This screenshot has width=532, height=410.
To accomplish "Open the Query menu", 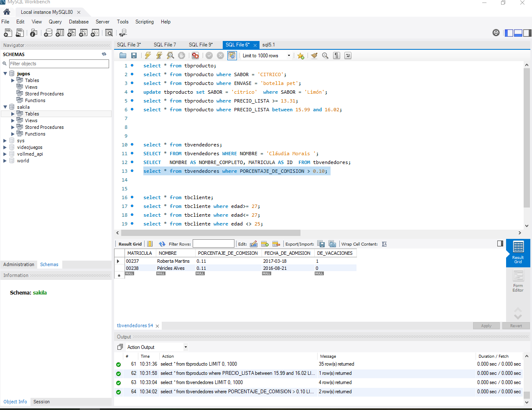I will 55,22.
